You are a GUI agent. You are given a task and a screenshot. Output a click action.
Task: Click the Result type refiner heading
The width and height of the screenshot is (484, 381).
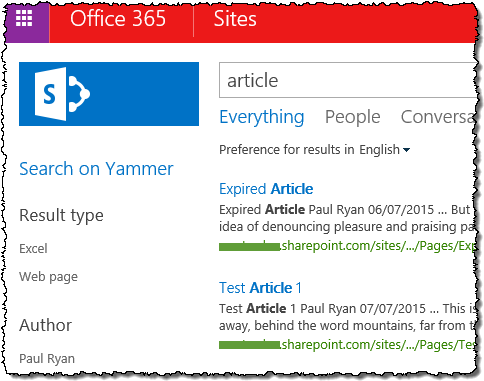tap(61, 215)
